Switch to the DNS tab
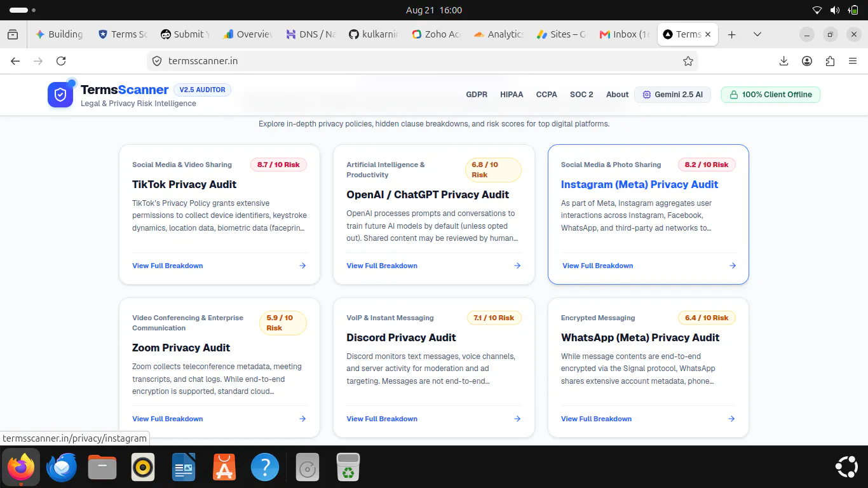The width and height of the screenshot is (868, 488). point(310,34)
